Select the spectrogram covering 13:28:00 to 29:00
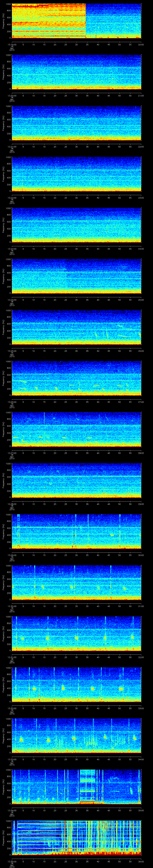Viewport: 153px width, 868px height. pyautogui.click(x=76, y=481)
